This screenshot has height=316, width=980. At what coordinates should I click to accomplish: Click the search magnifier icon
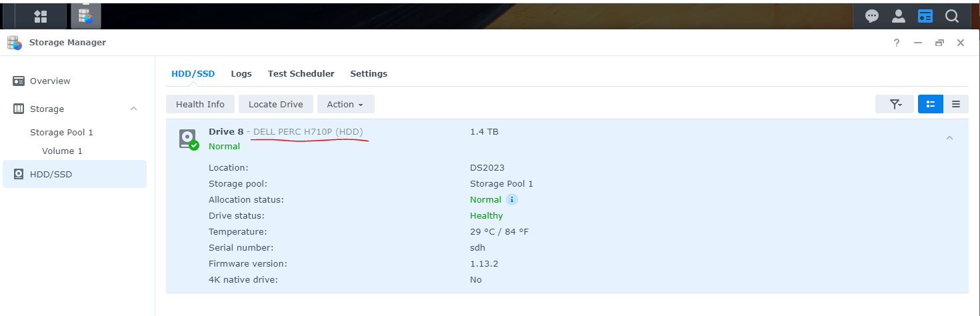(x=952, y=16)
